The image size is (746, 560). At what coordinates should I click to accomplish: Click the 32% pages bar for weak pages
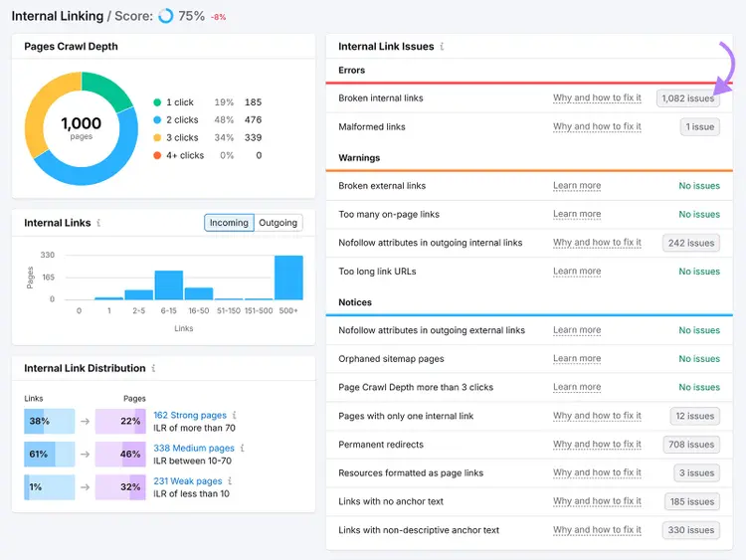120,486
